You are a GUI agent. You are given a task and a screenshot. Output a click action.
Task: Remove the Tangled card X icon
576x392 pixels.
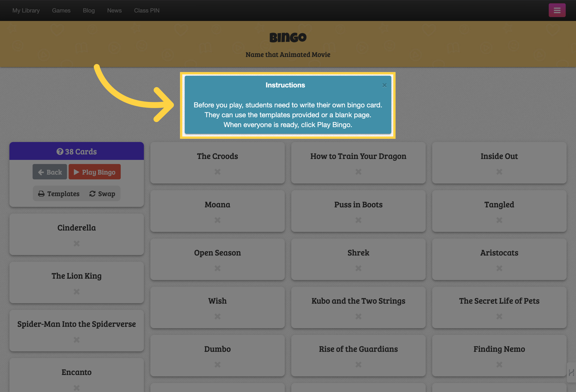click(499, 220)
